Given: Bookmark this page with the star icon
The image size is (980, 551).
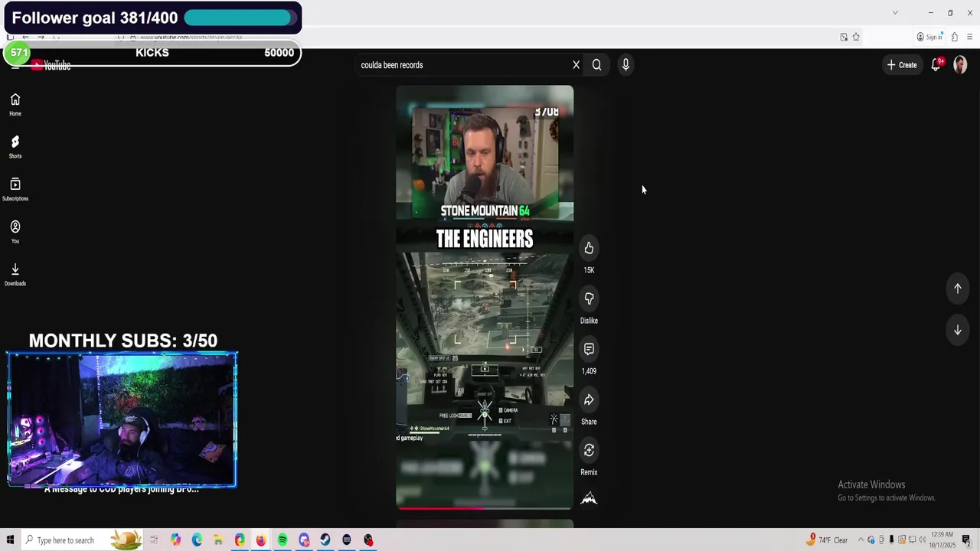Looking at the screenshot, I should [x=856, y=37].
